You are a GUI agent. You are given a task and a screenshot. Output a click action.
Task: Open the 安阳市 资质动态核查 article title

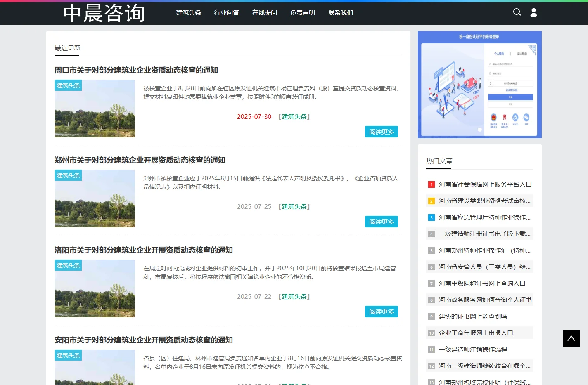[144, 340]
